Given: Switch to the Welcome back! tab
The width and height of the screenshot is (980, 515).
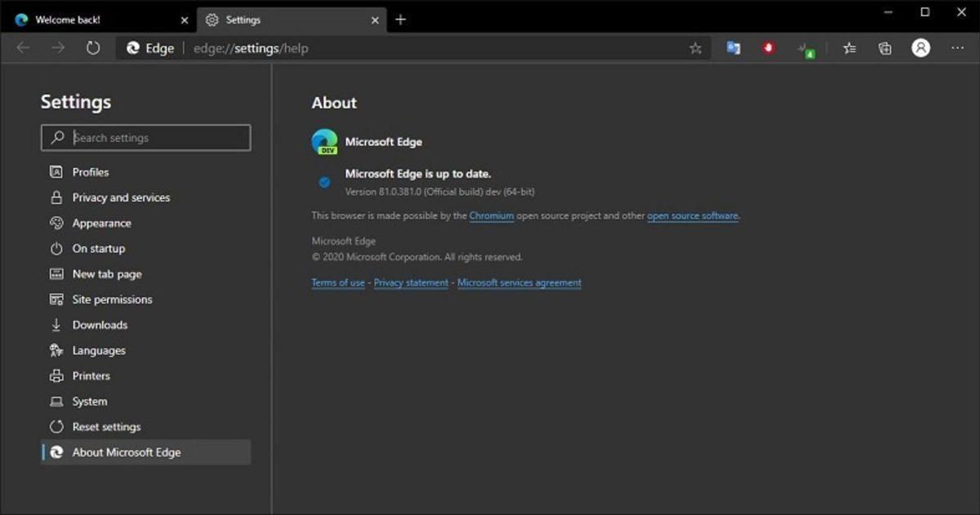Looking at the screenshot, I should [x=90, y=20].
